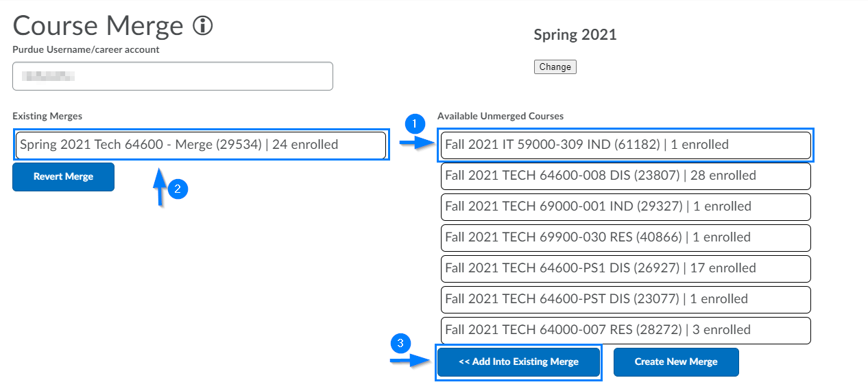Click Add Into Existing Merge button

518,362
